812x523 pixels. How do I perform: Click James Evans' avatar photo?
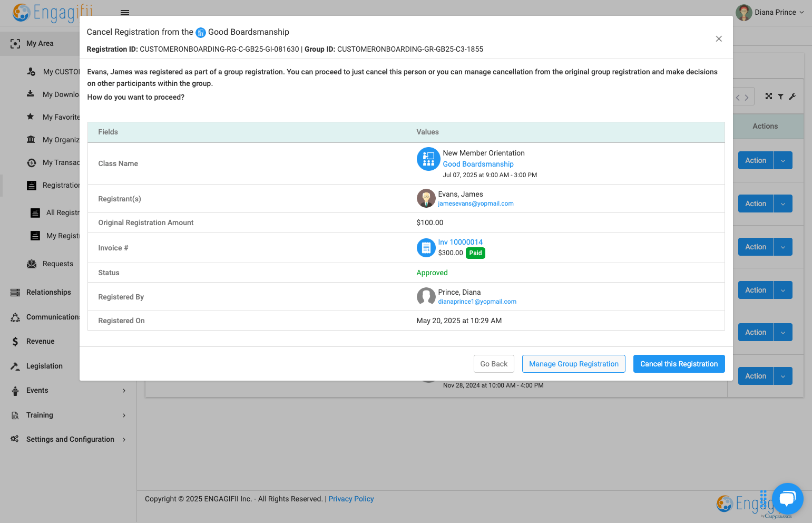(x=426, y=198)
